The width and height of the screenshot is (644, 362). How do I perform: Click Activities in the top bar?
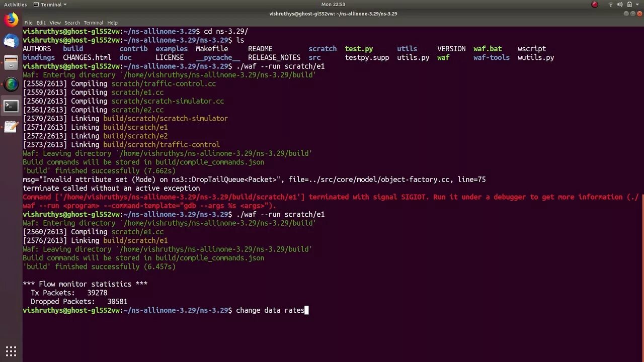coord(16,5)
